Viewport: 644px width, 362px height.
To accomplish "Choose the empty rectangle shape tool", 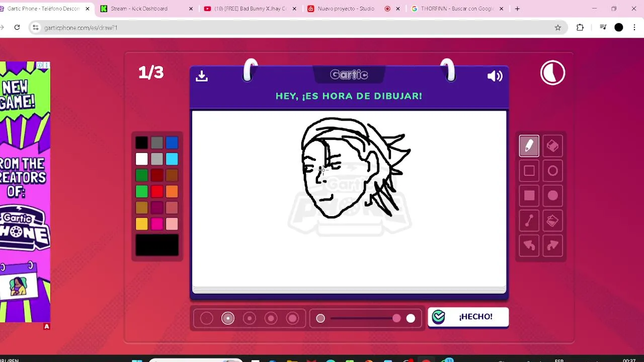I will (x=529, y=171).
